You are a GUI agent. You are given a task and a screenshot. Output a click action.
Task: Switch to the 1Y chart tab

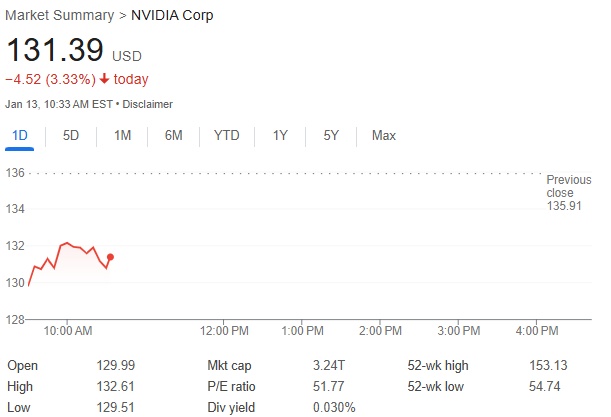280,135
